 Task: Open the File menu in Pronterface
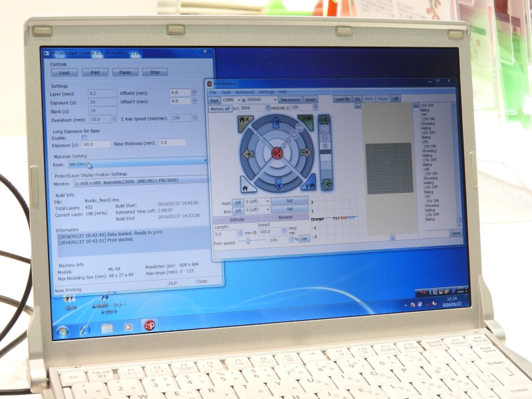(x=213, y=92)
